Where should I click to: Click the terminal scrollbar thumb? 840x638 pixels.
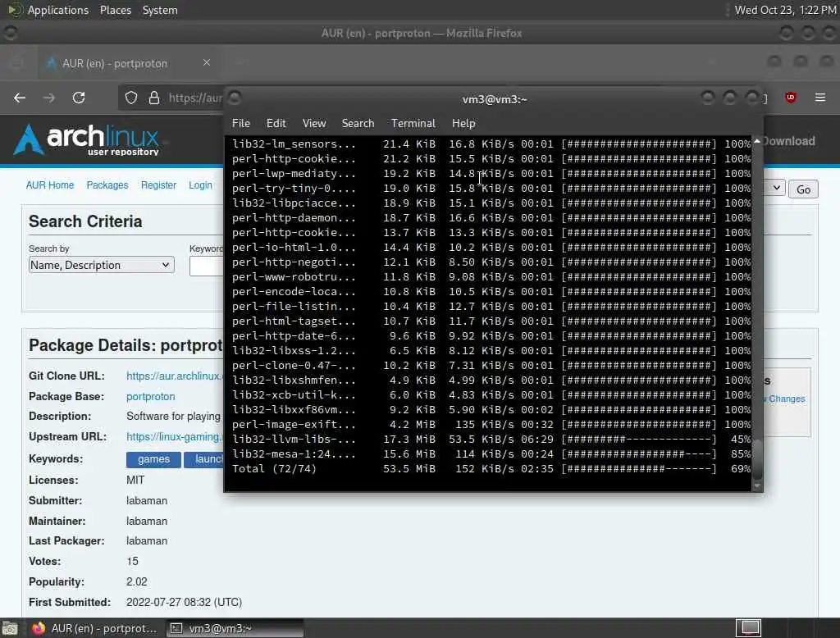click(757, 459)
